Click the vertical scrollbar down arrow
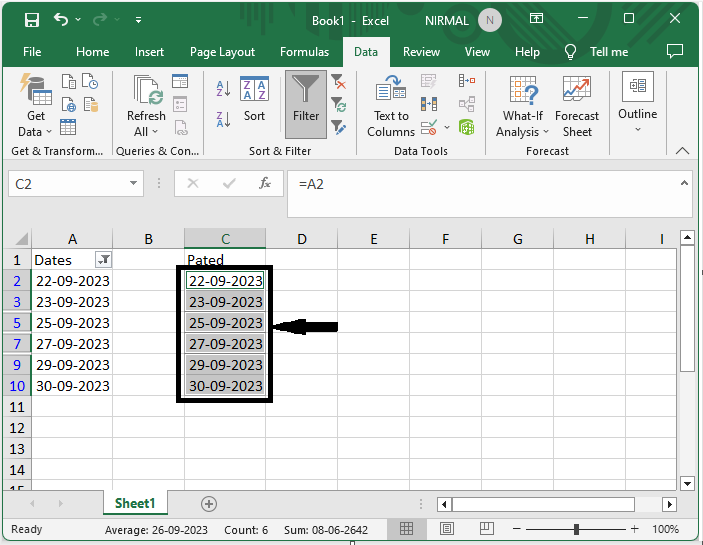 (687, 483)
